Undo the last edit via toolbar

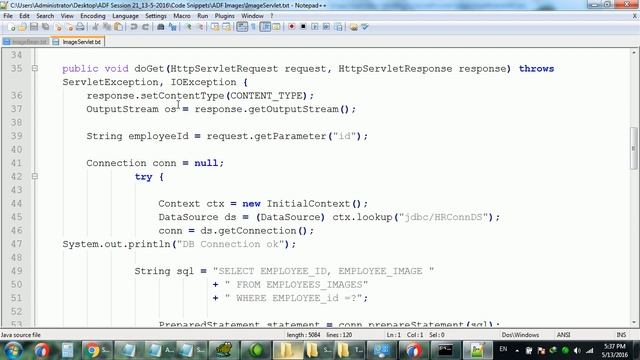pos(133,27)
